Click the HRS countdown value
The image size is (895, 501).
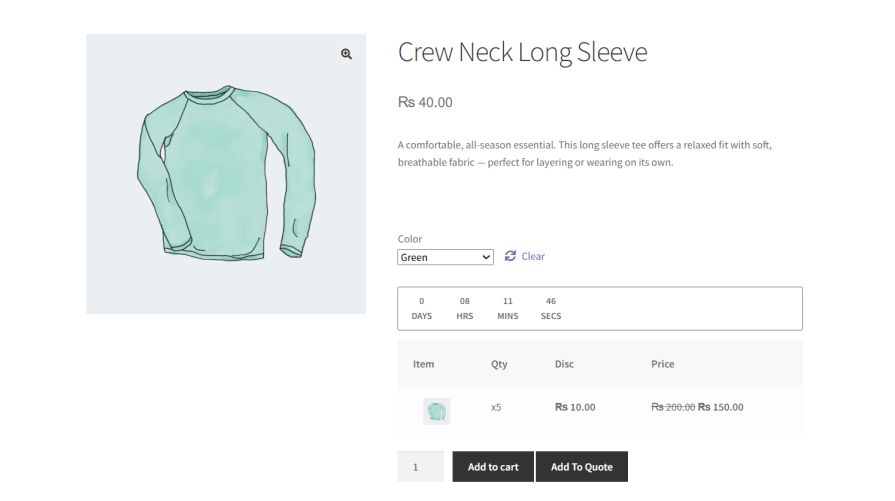(465, 301)
